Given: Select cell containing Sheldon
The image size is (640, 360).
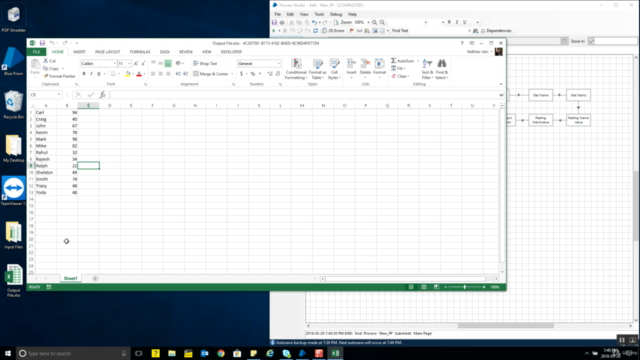Looking at the screenshot, I should click(x=46, y=172).
